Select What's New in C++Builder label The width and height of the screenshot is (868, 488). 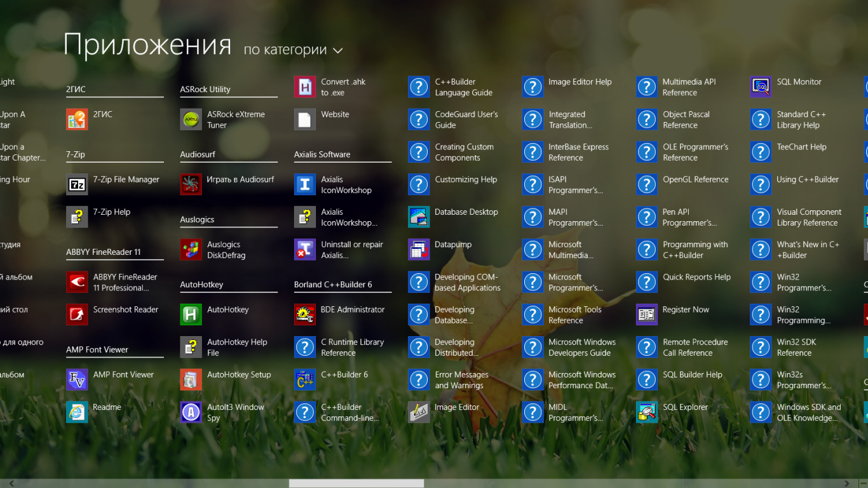[x=808, y=250]
